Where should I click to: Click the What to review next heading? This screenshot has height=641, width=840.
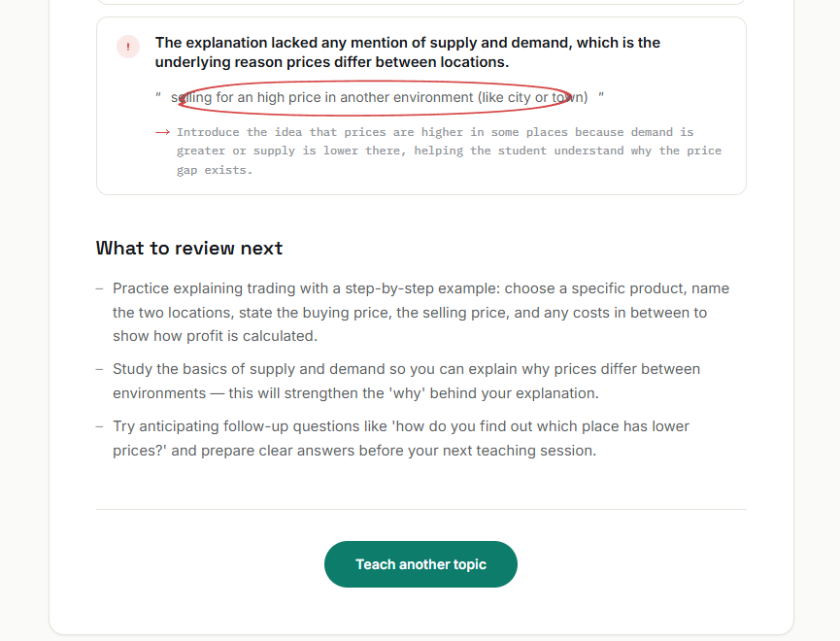[x=189, y=249]
